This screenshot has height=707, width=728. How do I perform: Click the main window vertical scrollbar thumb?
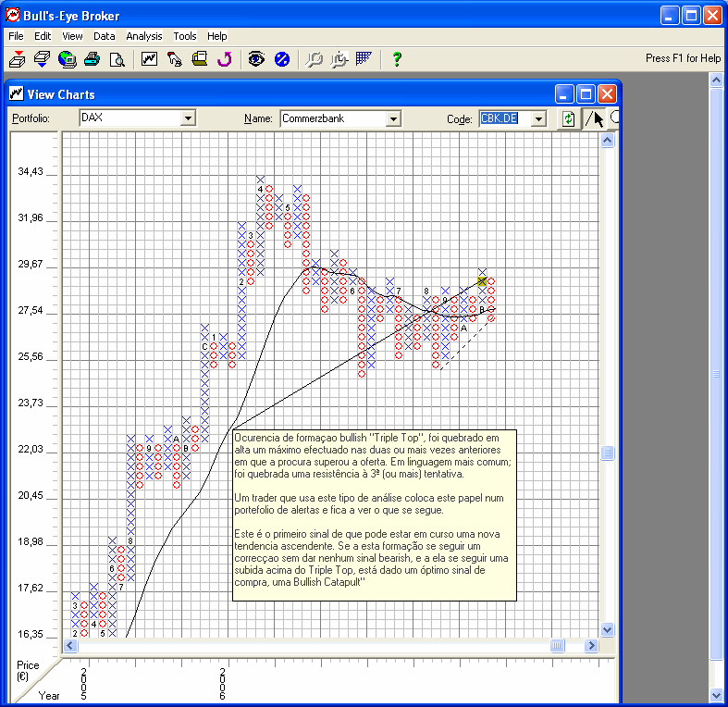(x=716, y=375)
